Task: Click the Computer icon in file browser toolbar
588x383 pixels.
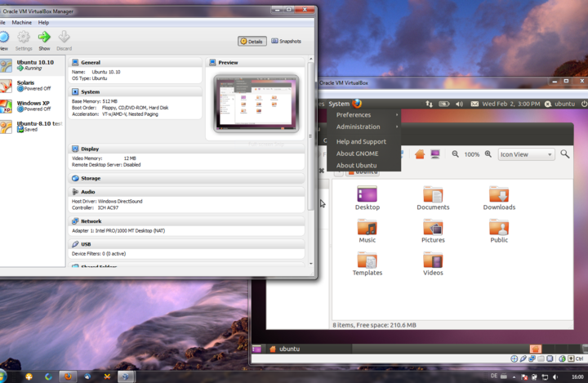Action: point(435,154)
